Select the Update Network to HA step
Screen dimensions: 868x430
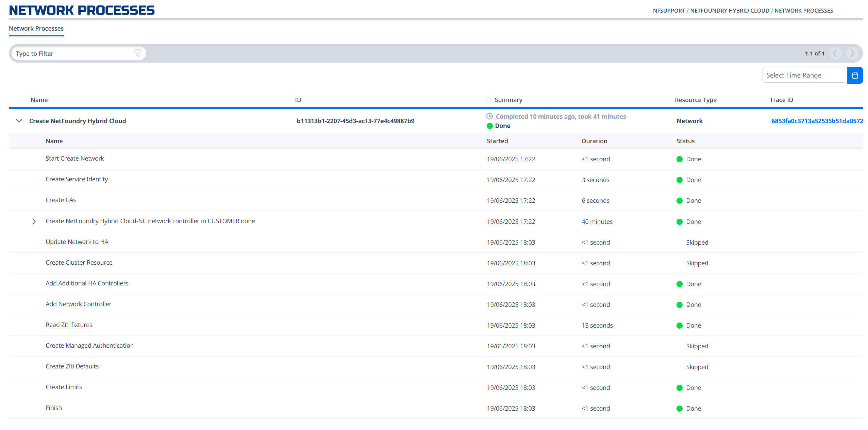[77, 242]
